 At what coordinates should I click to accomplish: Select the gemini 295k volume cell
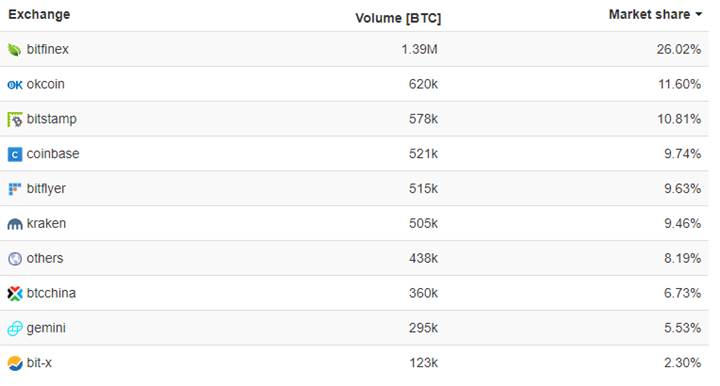tap(423, 328)
